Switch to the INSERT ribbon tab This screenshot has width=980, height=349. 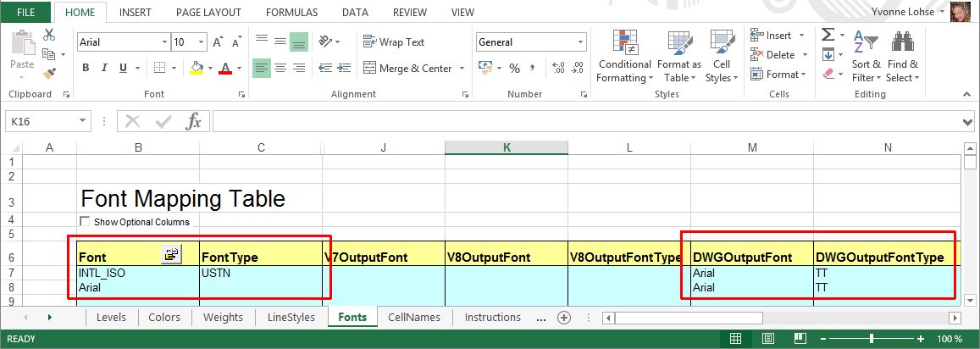point(135,12)
